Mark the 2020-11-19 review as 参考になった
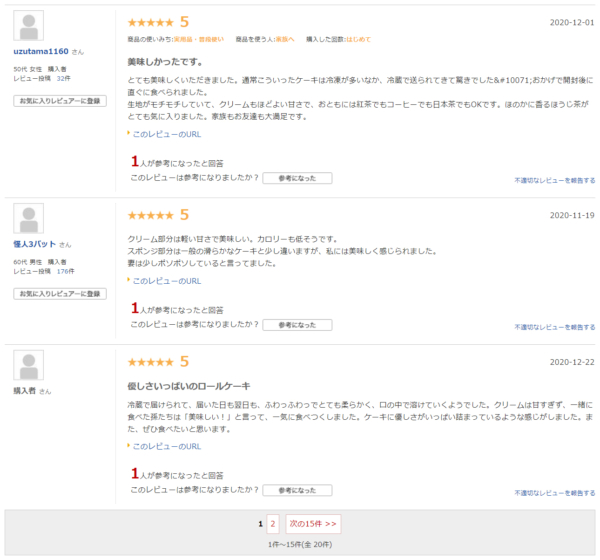The image size is (600, 560). click(297, 325)
